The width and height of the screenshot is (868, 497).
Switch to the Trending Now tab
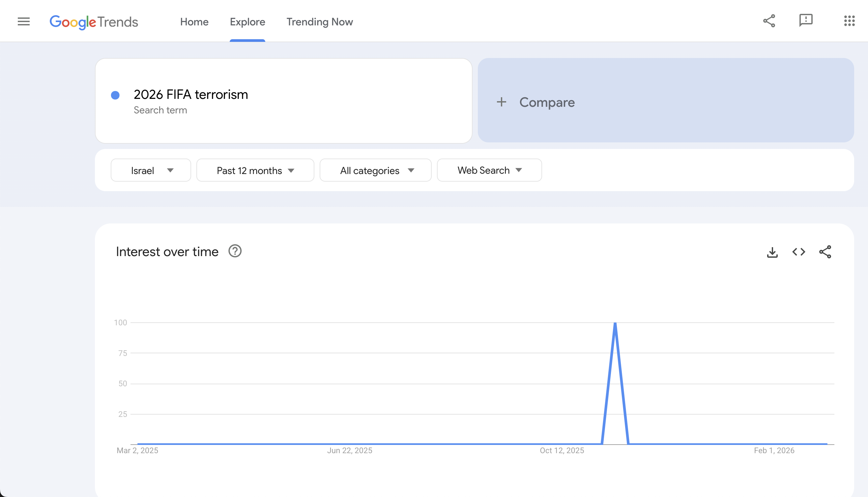[319, 22]
